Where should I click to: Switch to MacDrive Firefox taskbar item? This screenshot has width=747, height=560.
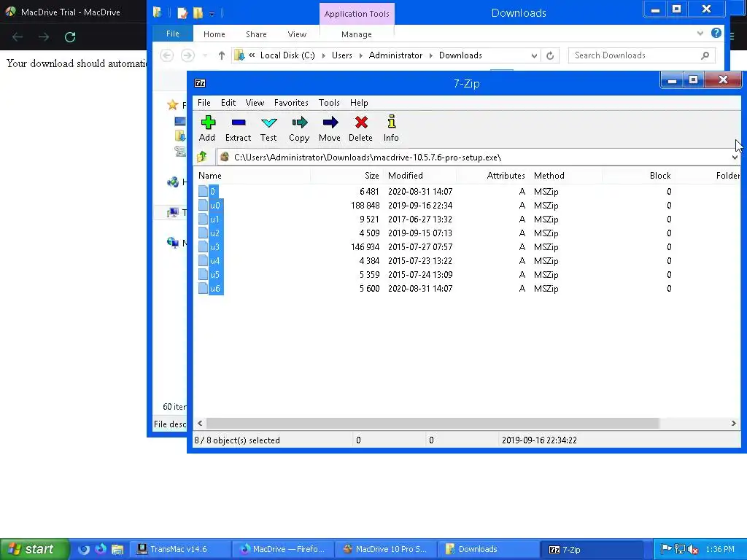pos(284,549)
